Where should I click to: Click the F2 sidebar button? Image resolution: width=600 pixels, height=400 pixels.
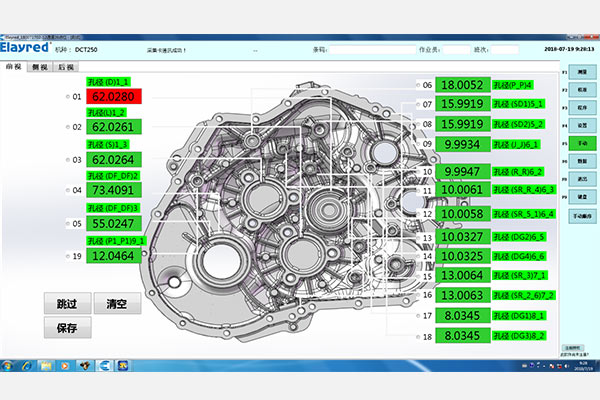[x=582, y=90]
